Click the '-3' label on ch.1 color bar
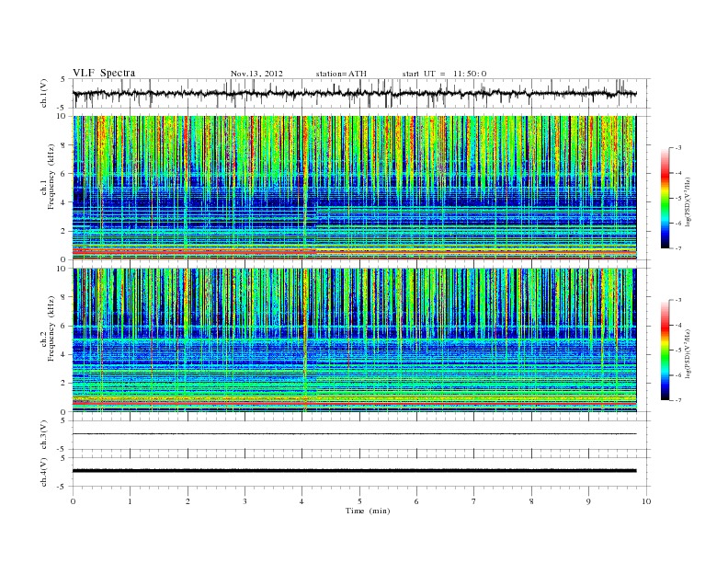 coord(678,148)
